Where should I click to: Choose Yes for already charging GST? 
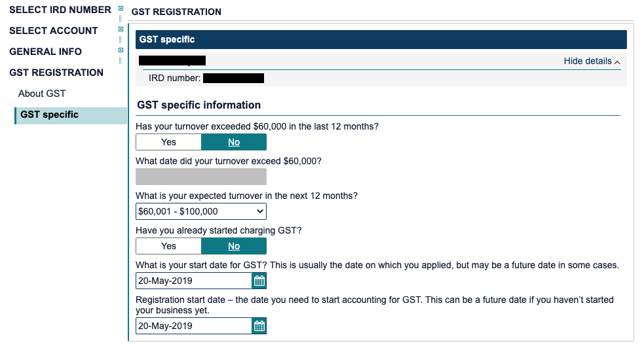pyautogui.click(x=168, y=246)
